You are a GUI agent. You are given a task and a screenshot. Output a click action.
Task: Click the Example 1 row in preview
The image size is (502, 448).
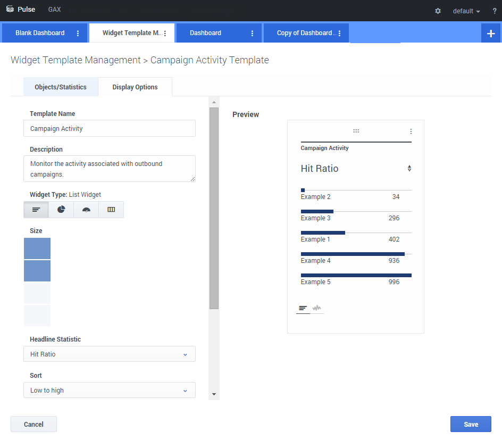coord(356,237)
